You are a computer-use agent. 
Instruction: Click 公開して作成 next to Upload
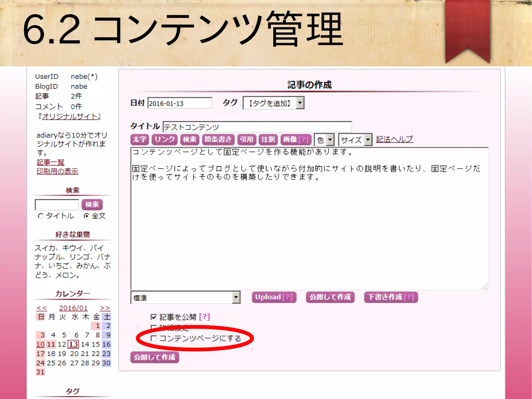coord(330,297)
